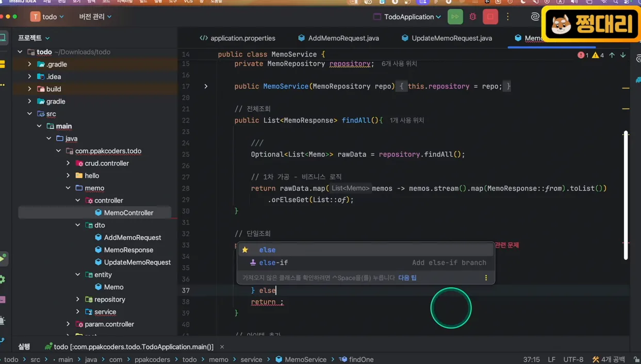
Task: Click the 다음 팁 link
Action: coord(407,278)
